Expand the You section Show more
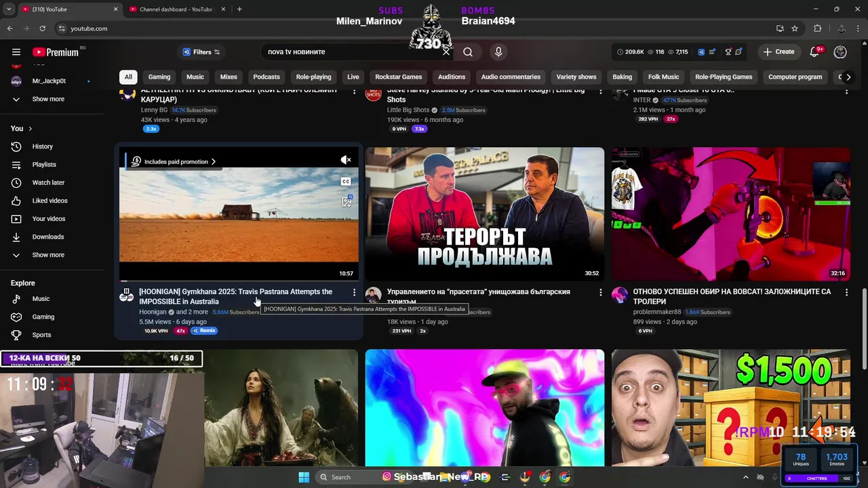 pos(47,255)
